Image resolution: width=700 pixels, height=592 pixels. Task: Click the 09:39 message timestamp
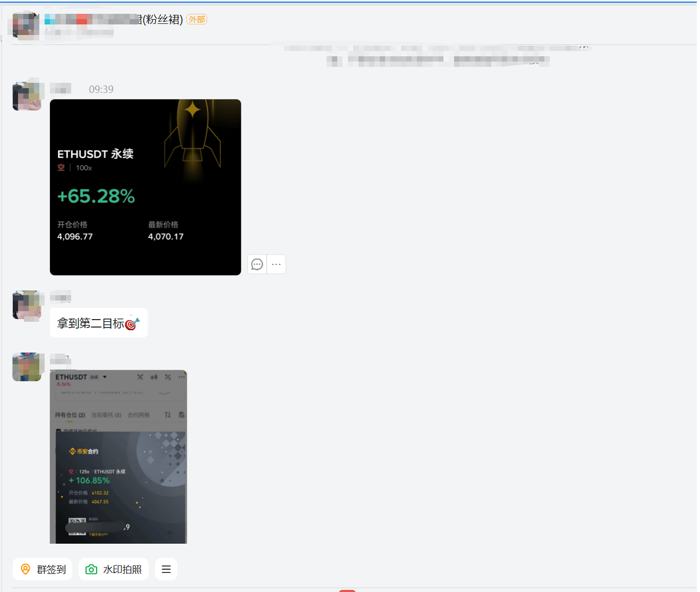(x=101, y=89)
